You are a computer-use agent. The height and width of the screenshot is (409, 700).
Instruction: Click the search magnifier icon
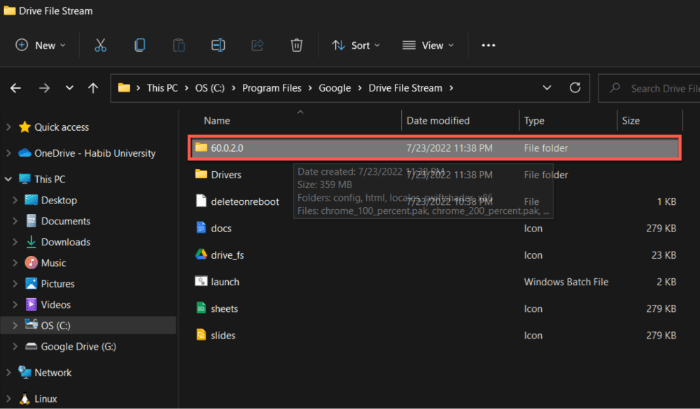coord(615,88)
